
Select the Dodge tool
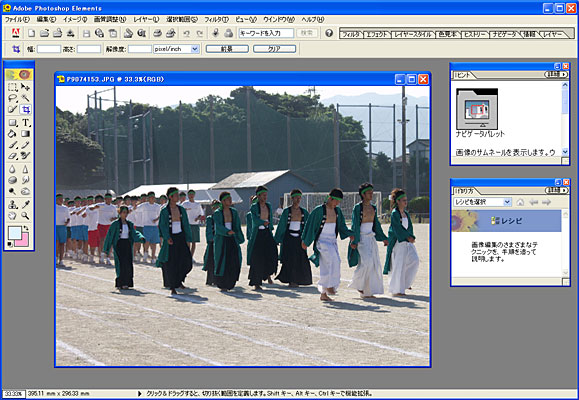click(x=13, y=191)
